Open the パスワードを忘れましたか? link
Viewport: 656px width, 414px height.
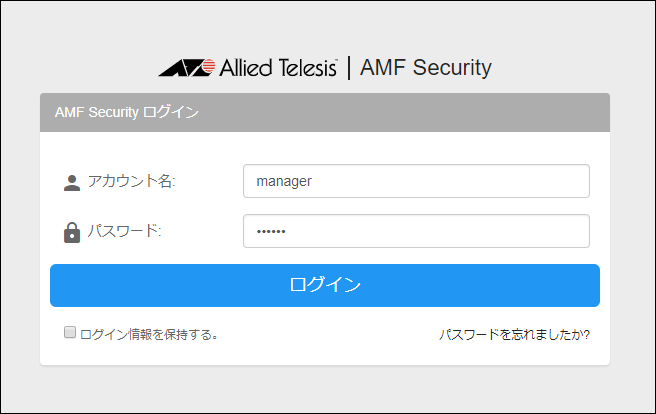click(x=514, y=334)
